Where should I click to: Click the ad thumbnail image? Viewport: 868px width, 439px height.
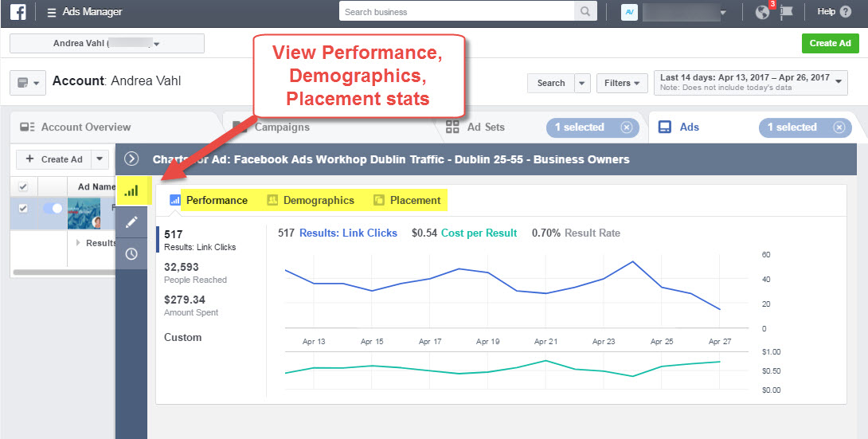(x=84, y=214)
